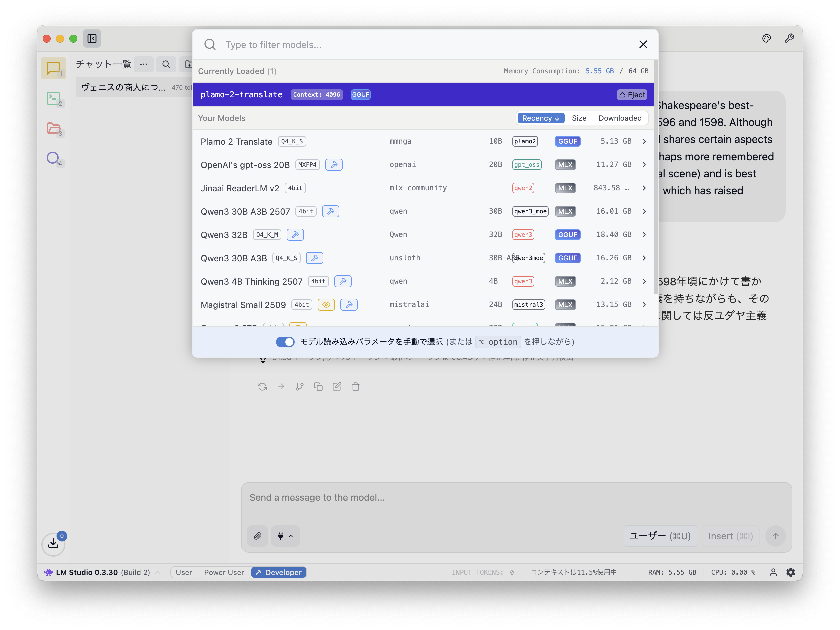The height and width of the screenshot is (630, 840).
Task: Open the integrations plug dropdown
Action: click(x=285, y=536)
